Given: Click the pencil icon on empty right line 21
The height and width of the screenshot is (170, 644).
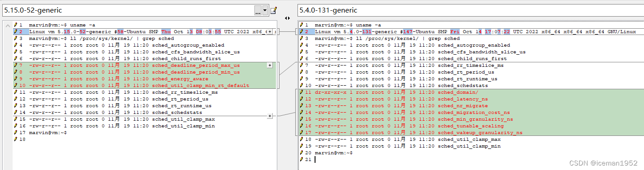Looking at the screenshot, I should pyautogui.click(x=302, y=160).
